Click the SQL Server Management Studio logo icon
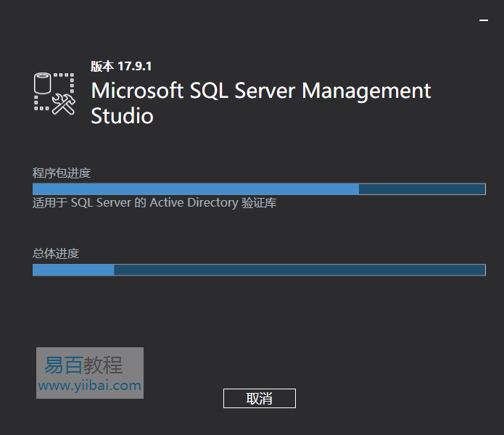The image size is (504, 435). click(54, 94)
